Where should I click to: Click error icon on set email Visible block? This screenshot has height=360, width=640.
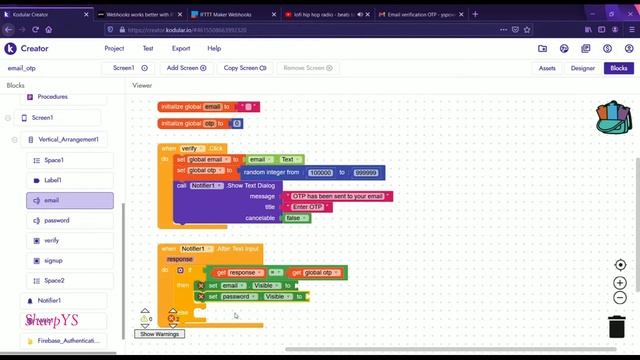[201, 286]
